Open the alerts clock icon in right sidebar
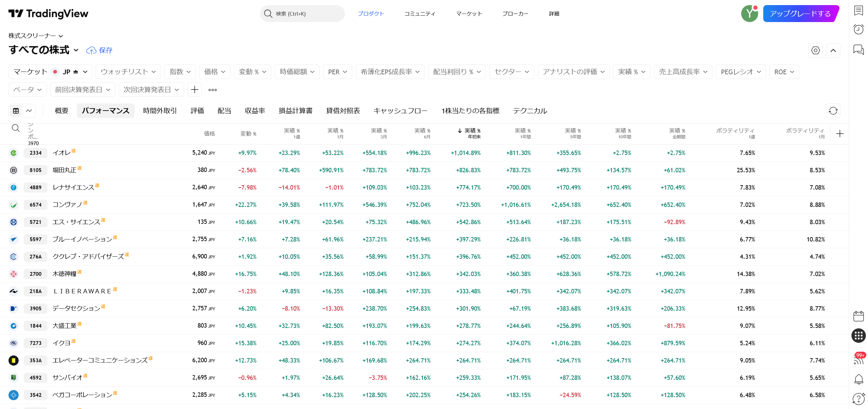This screenshot has height=409, width=868. (859, 29)
